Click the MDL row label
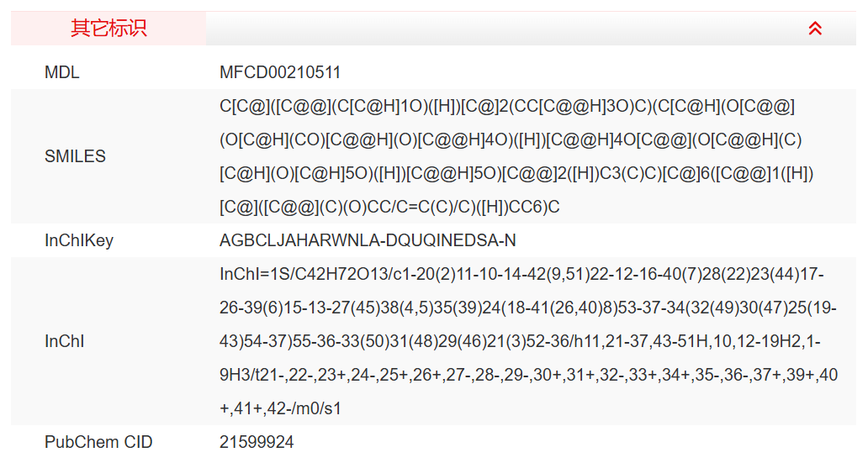 62,73
